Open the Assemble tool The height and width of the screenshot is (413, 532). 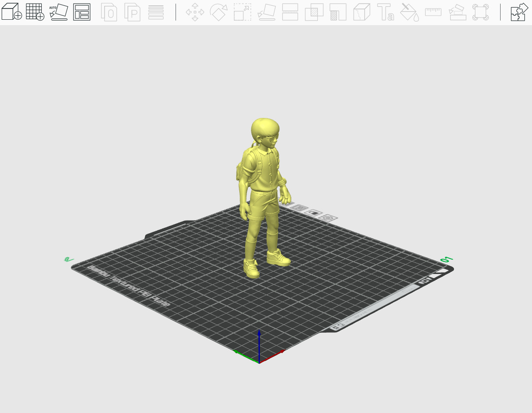457,12
